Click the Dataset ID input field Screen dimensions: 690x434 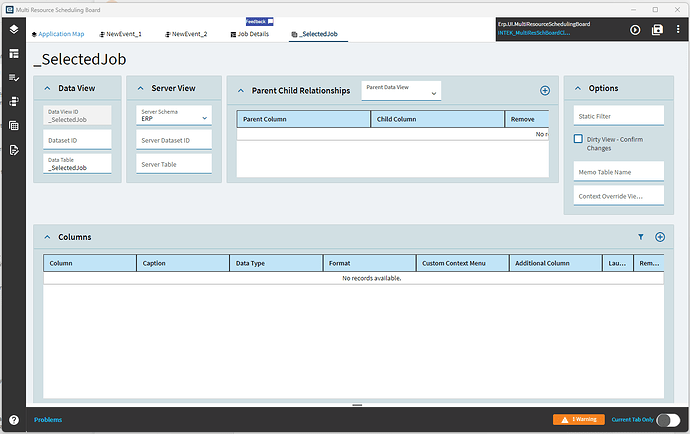coord(77,140)
